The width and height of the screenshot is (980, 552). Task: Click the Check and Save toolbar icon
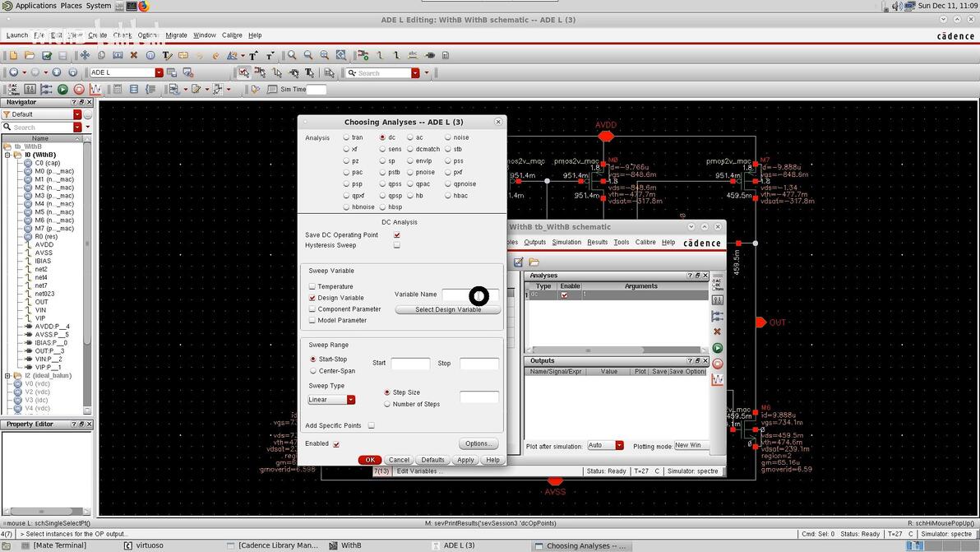point(47,55)
